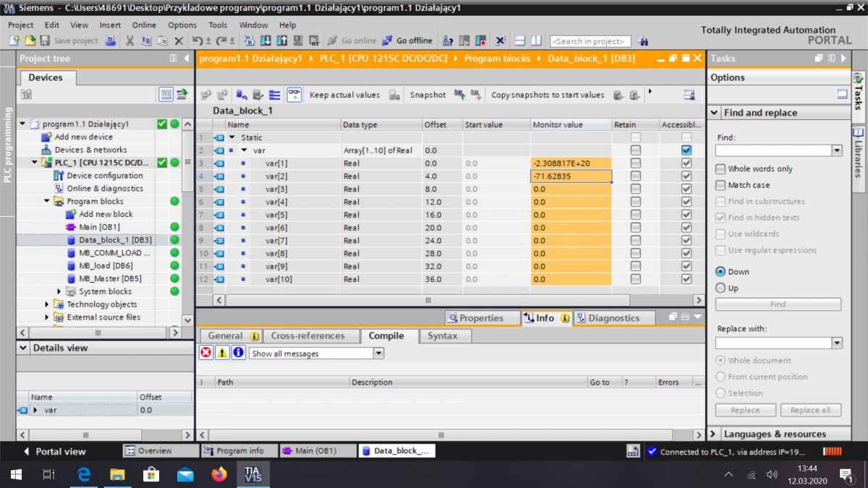Expand Technology objects in project tree
868x488 pixels.
pyautogui.click(x=47, y=304)
